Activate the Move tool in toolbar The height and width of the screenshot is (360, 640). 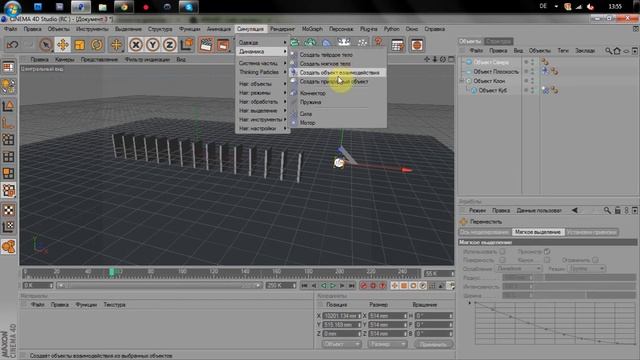pyautogui.click(x=62, y=44)
